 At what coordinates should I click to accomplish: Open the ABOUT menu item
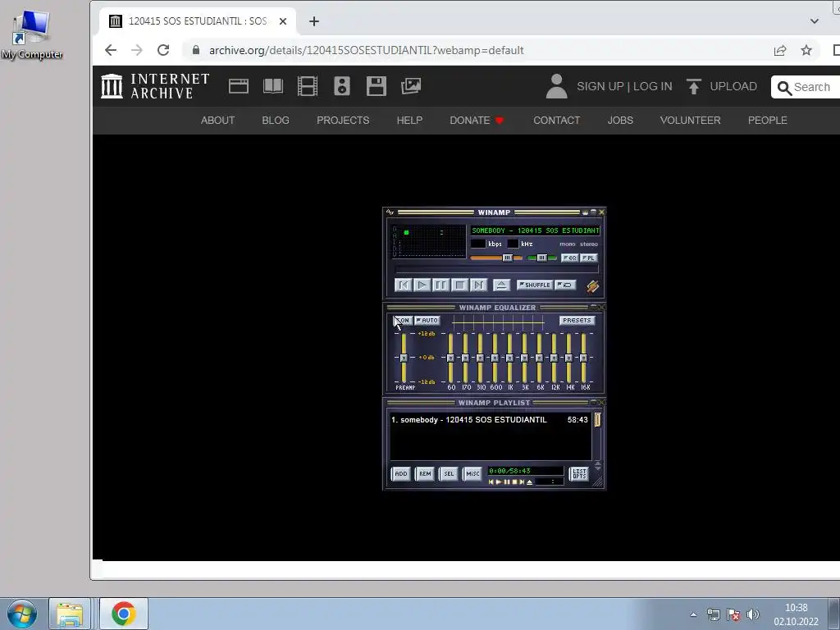pyautogui.click(x=217, y=121)
